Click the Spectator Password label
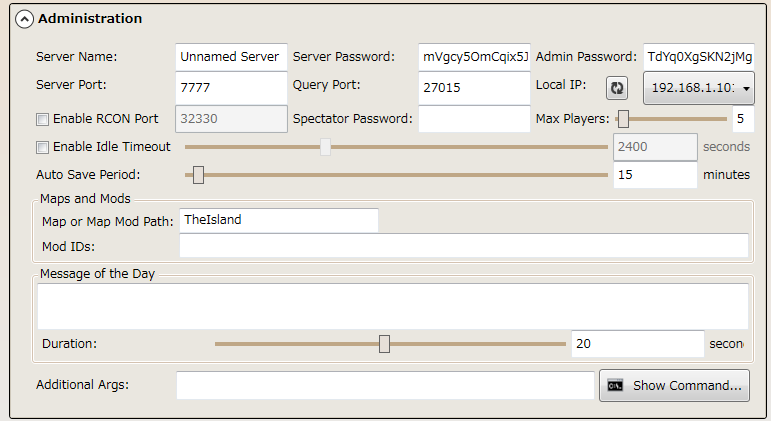771x421 pixels. point(353,119)
